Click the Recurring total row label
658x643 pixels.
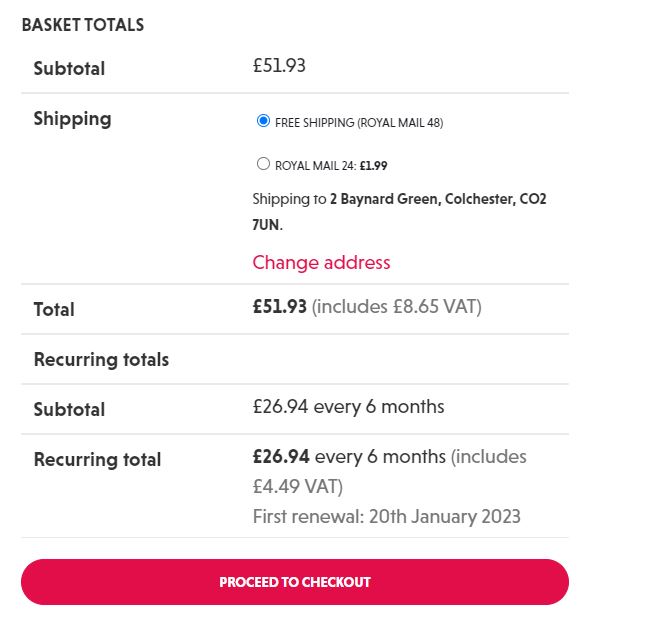pyautogui.click(x=97, y=460)
